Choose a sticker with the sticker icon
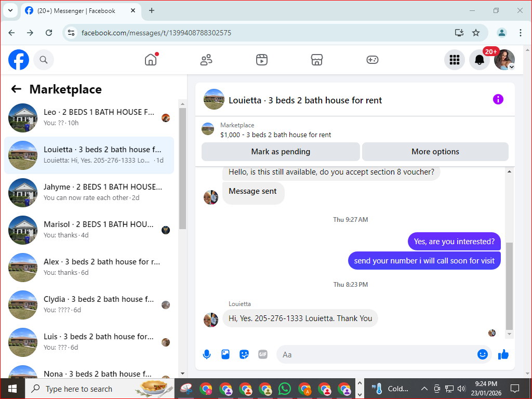The image size is (532, 399). point(244,354)
